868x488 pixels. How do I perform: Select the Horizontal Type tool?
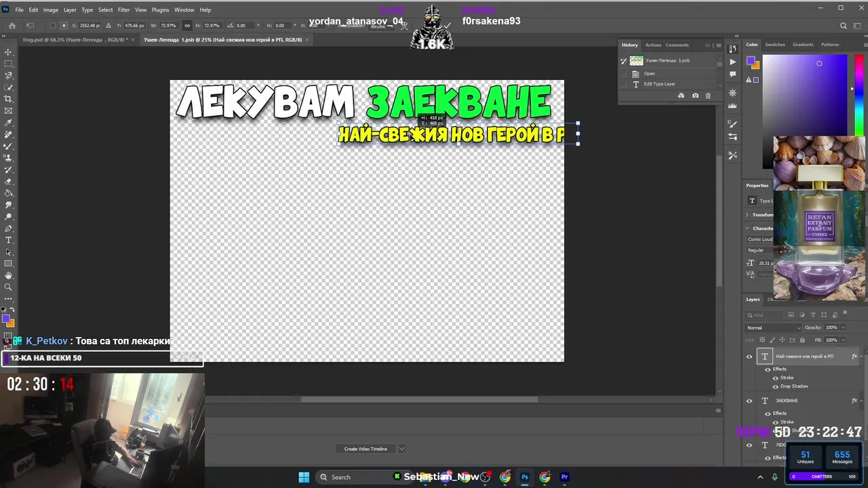[8, 240]
